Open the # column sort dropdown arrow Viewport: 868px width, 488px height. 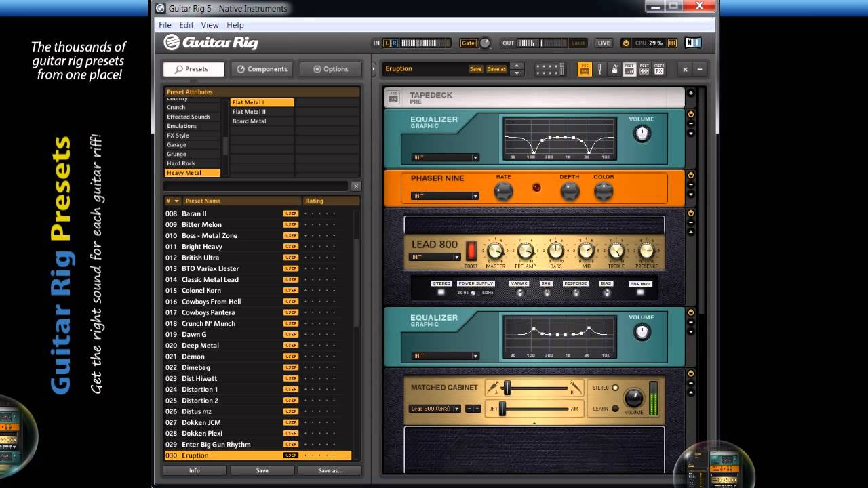coord(177,201)
